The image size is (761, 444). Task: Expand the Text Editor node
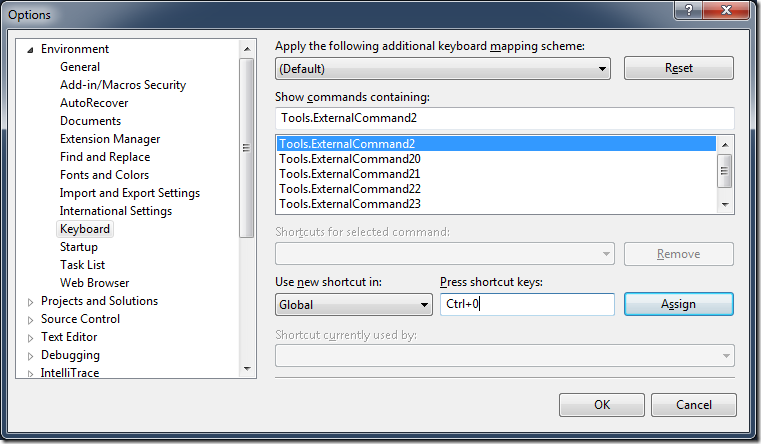pyautogui.click(x=30, y=337)
